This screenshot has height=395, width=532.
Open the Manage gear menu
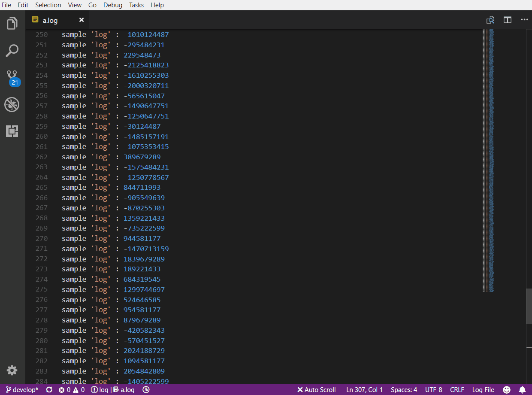(x=12, y=371)
